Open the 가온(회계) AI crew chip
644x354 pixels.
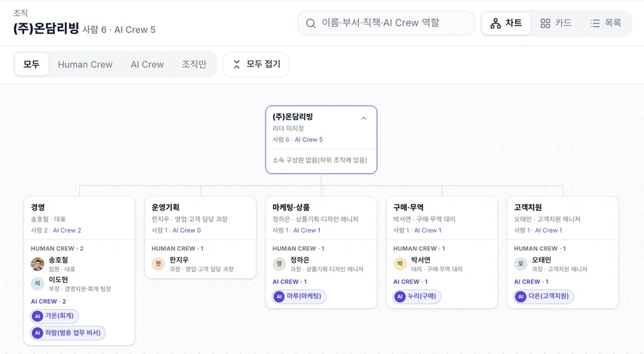54,316
